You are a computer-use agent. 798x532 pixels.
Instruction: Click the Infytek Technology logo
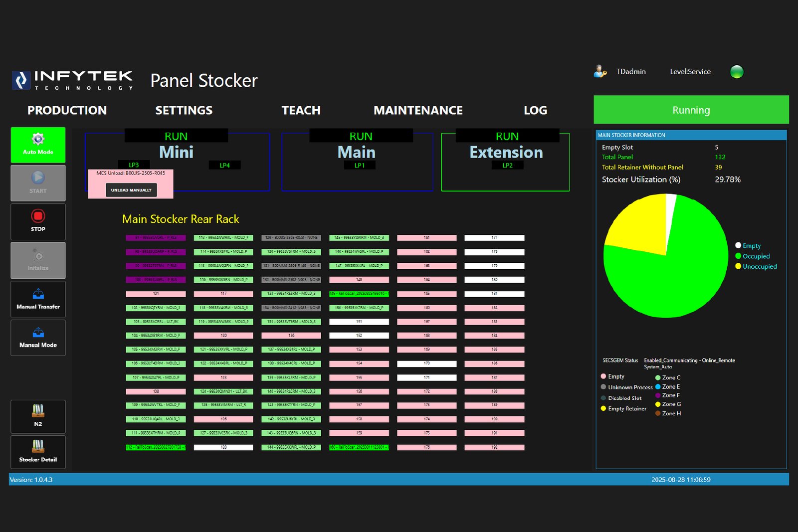click(x=71, y=80)
